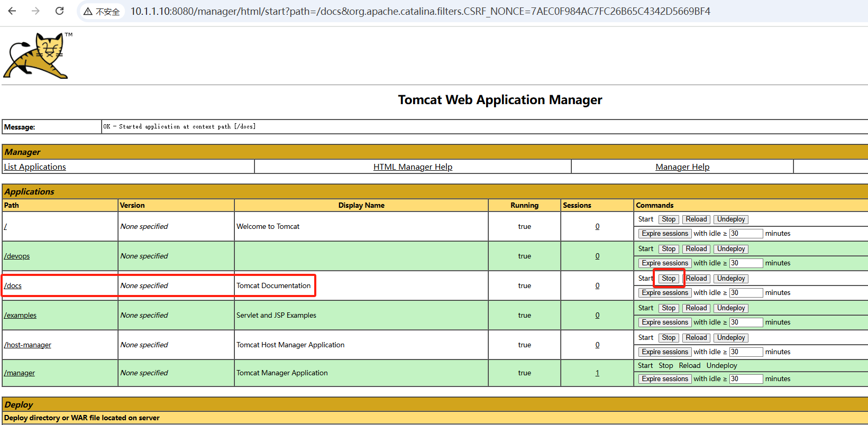Open the /docs application link
The image size is (868, 425).
[x=13, y=285]
